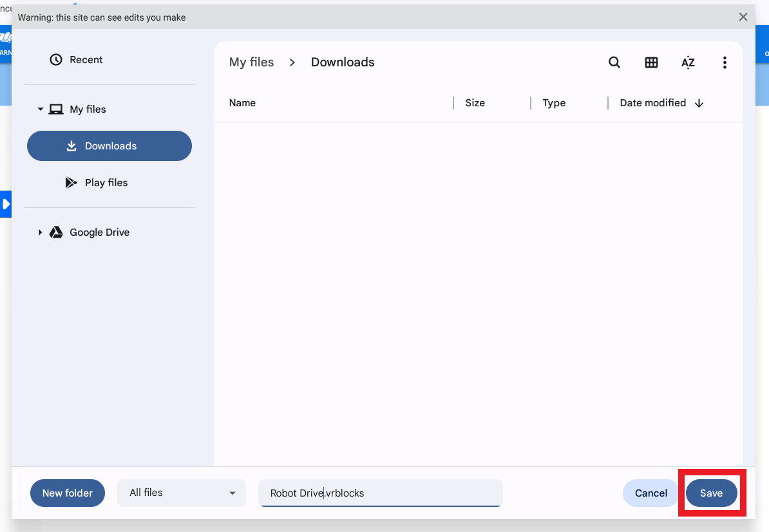This screenshot has height=532, width=769.
Task: Switch to grid view using the grid icon
Action: point(651,62)
